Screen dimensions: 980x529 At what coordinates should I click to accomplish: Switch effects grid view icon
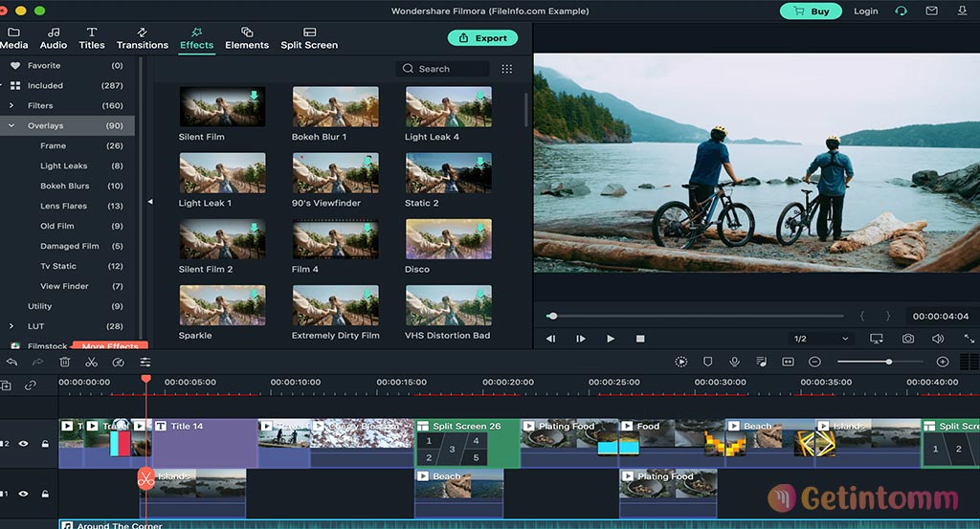coord(507,69)
